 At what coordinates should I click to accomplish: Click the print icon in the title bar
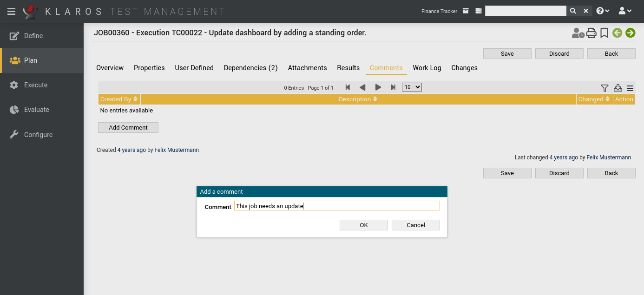click(591, 33)
